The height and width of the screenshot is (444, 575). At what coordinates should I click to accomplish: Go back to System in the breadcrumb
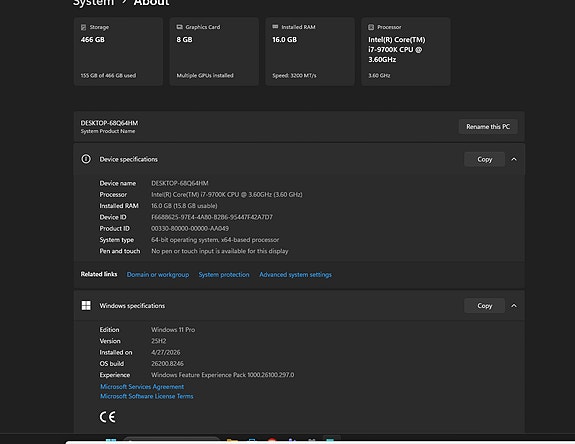(93, 3)
